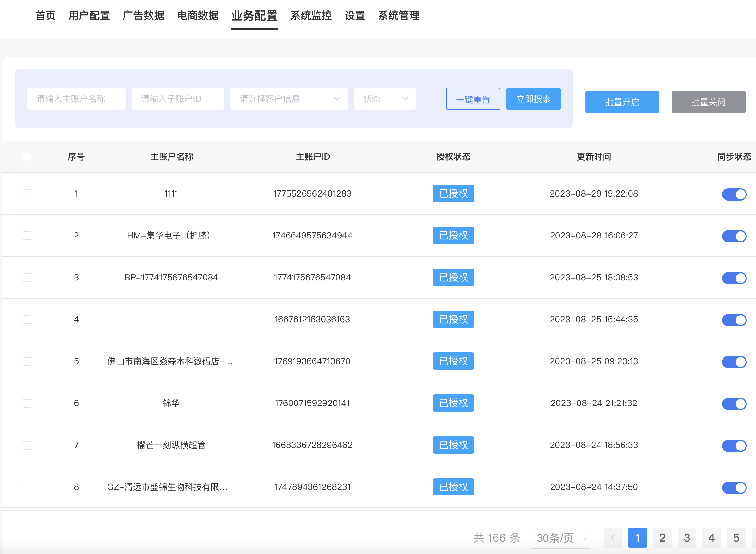Select the 业务配置 tab
756x554 pixels.
pyautogui.click(x=254, y=15)
